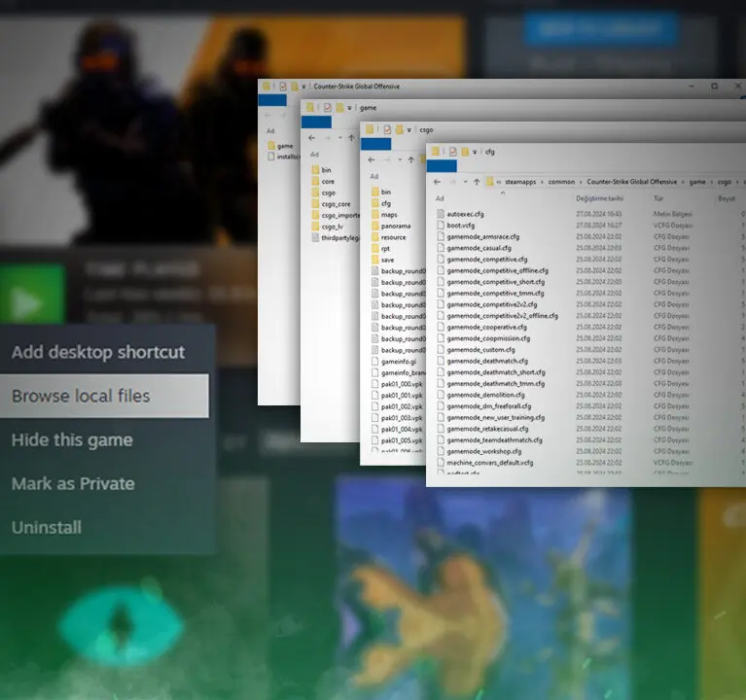Select gamemode_retakecasual.cfg file

pos(482,429)
